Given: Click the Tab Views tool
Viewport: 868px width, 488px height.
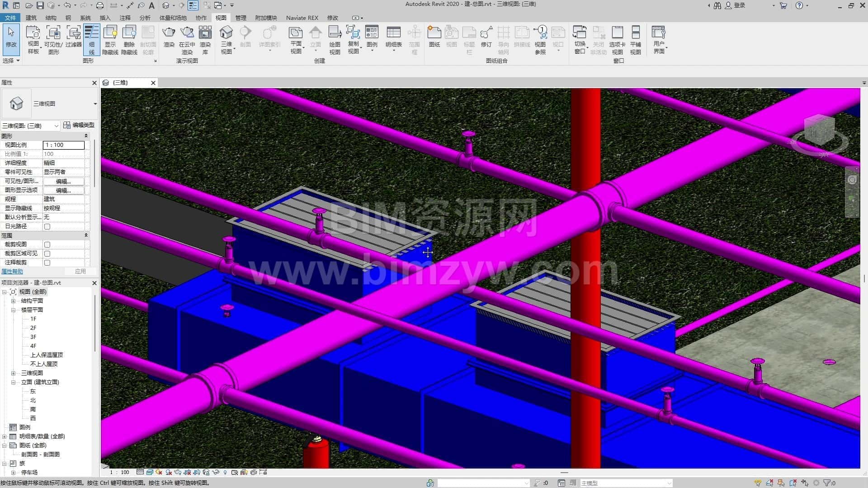Looking at the screenshot, I should pyautogui.click(x=617, y=40).
